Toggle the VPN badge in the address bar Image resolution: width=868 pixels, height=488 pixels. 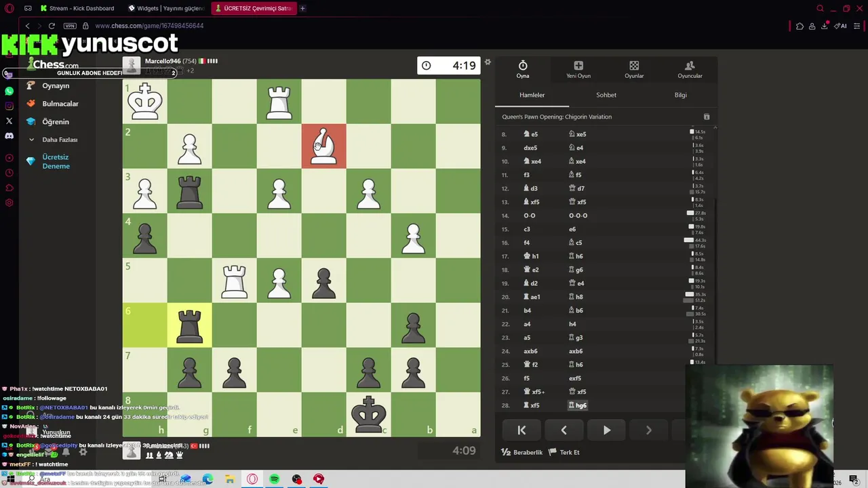coord(70,26)
